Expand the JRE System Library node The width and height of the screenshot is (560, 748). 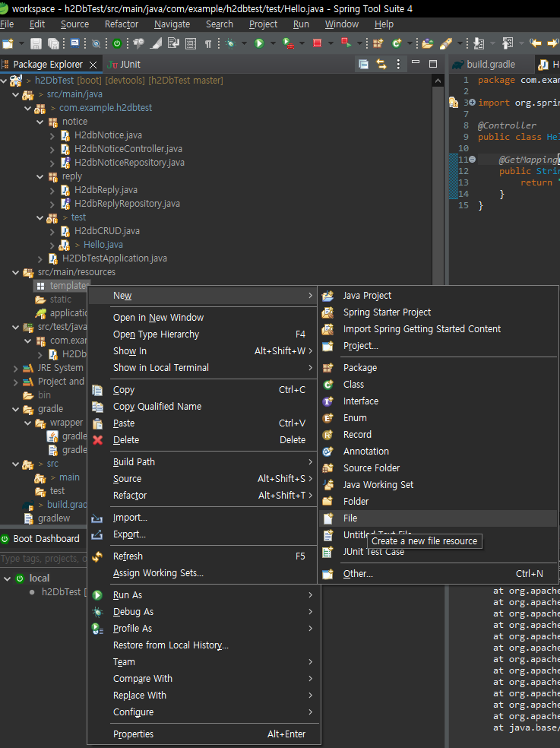click(x=16, y=368)
